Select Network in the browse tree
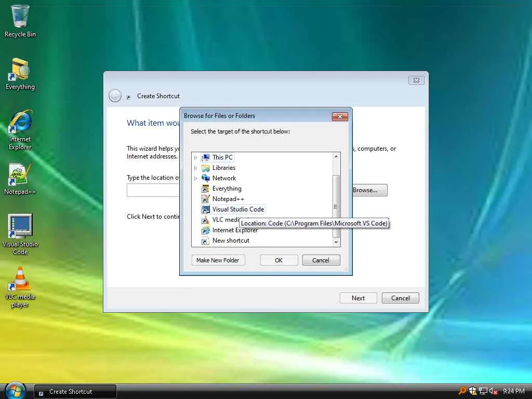This screenshot has width=532, height=399. click(x=224, y=178)
